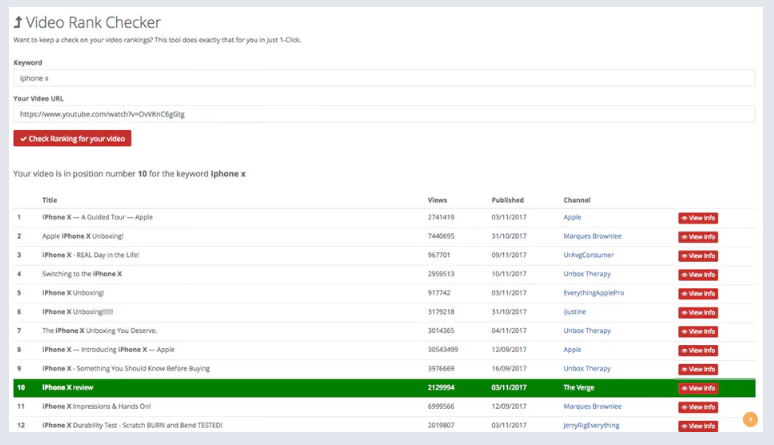This screenshot has width=774, height=445.
Task: Click title 'iPhone X Impressions & Hands On!'
Action: 96,406
